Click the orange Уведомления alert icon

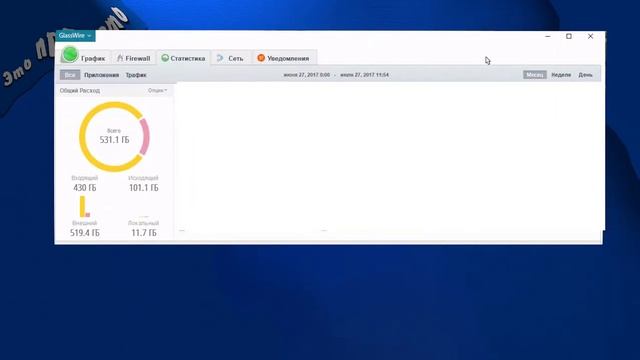tap(261, 58)
